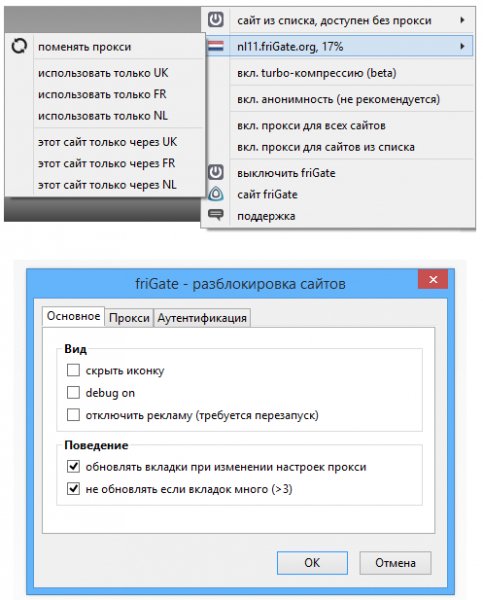Viewport: 483px width, 600px height.
Task: Click the refresh icon beside поменять прокси
Action: click(19, 46)
